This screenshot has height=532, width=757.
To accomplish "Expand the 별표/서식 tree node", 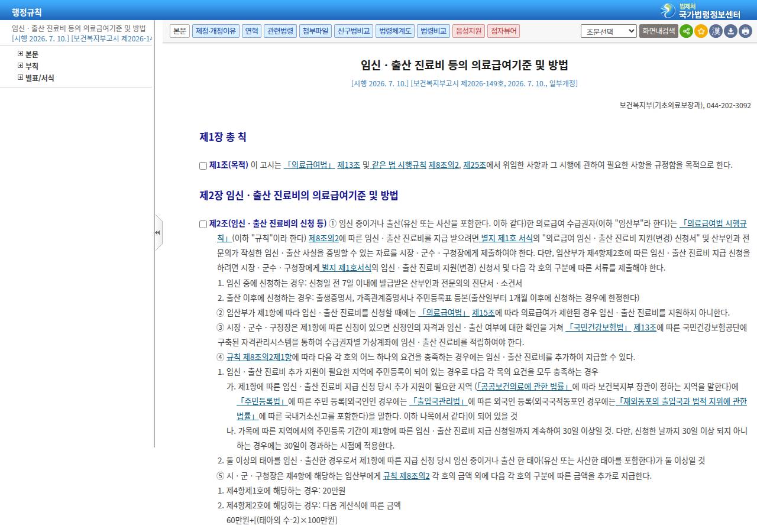I will 21,77.
